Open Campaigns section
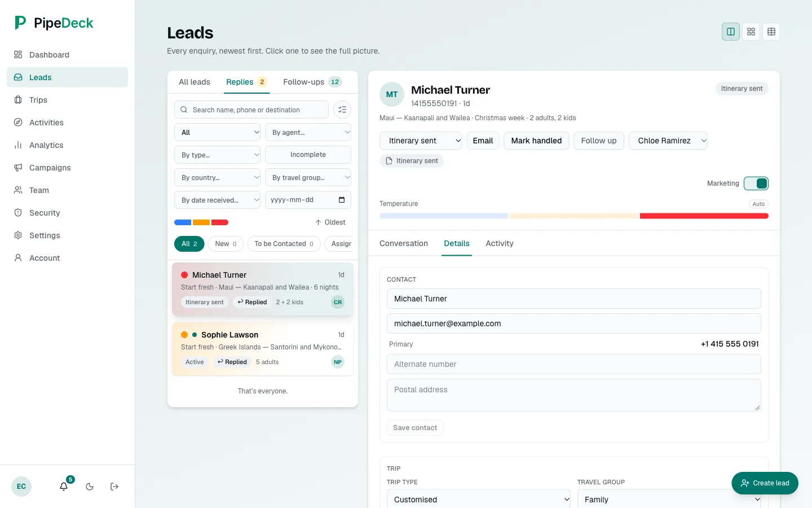Viewport: 812px width, 508px height. point(67,168)
